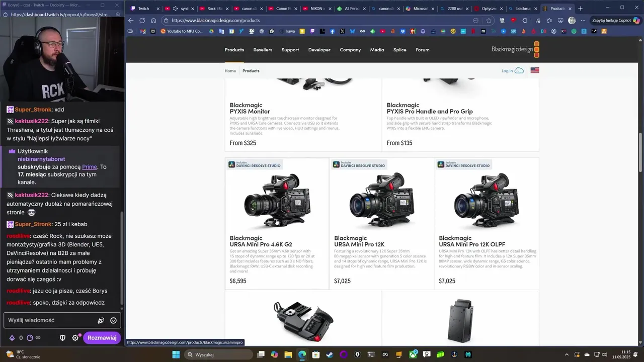Click the URSA Mini Pro 4.6K G2 title

261,241
